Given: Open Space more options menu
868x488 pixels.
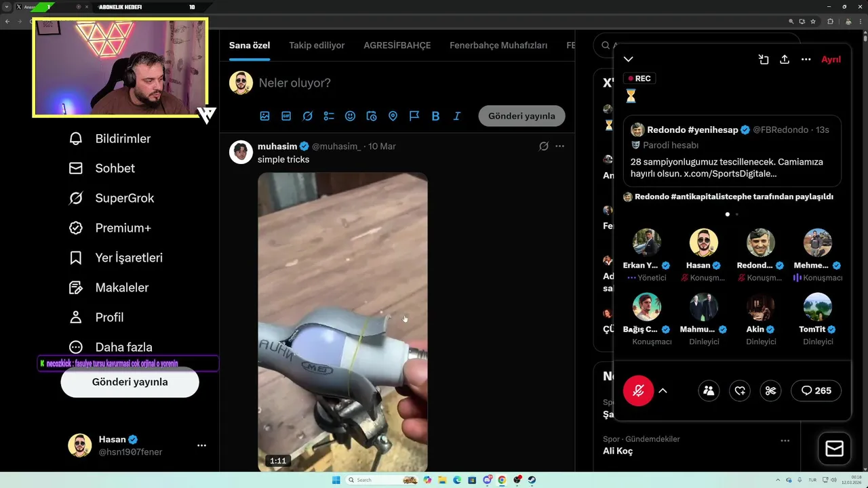Looking at the screenshot, I should click(806, 60).
